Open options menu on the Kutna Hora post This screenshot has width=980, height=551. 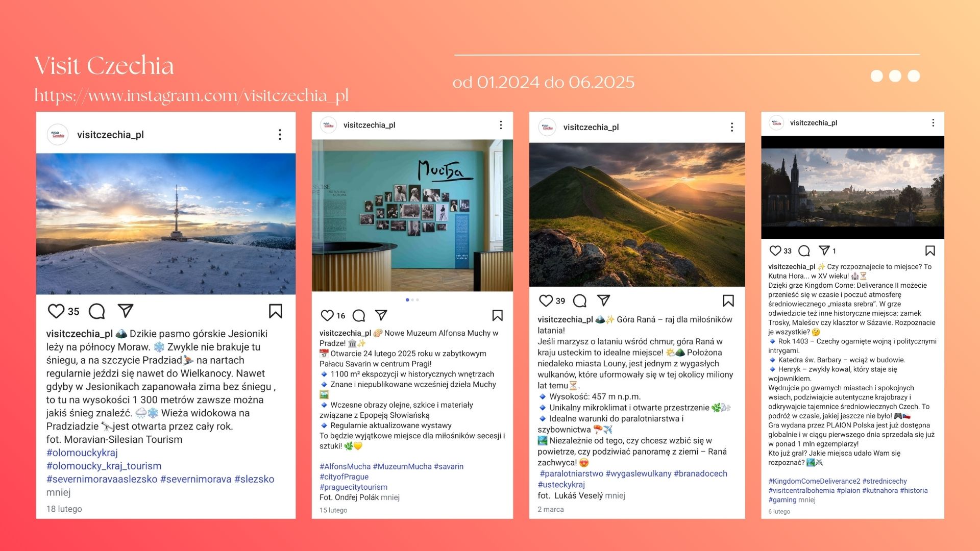click(933, 122)
